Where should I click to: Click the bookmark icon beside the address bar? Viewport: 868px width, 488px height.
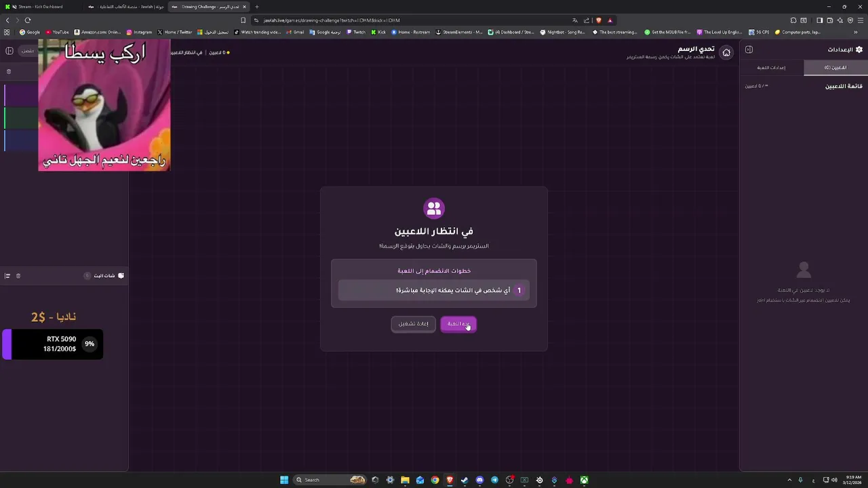click(x=243, y=20)
